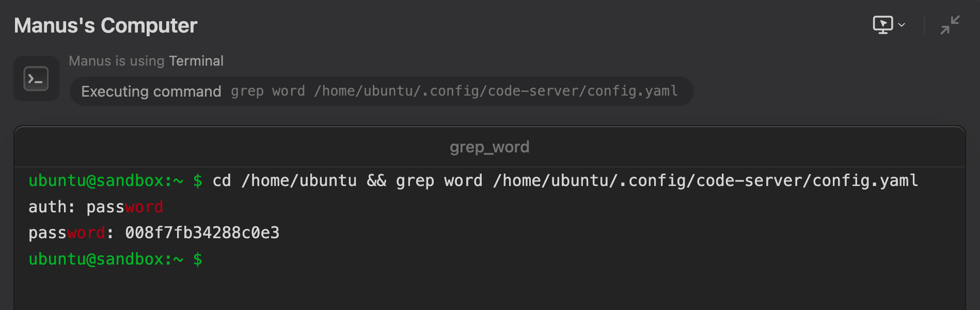980x310 pixels.
Task: Click the "Manus's Computer" title
Action: pyautogui.click(x=105, y=25)
